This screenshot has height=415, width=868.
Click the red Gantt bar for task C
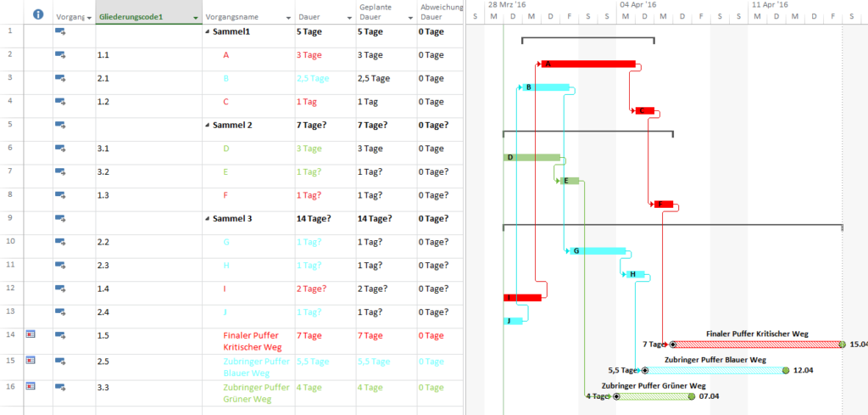(x=645, y=111)
